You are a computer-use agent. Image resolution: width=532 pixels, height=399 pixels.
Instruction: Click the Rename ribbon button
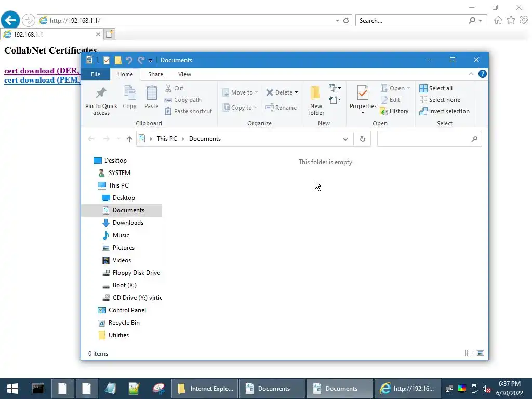tap(281, 108)
